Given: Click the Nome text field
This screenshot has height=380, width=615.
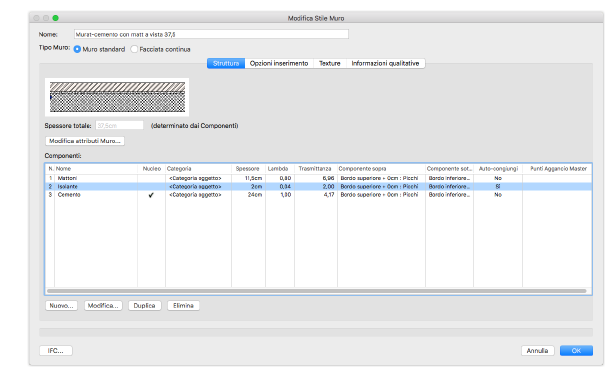Looking at the screenshot, I should coord(211,35).
